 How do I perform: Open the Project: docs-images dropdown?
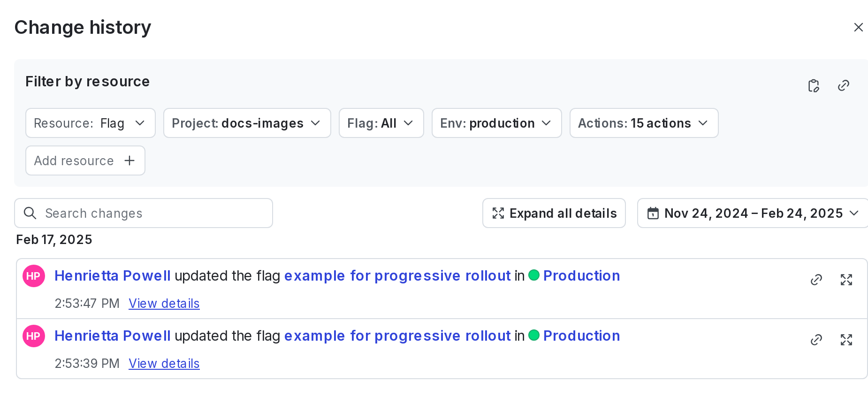coord(247,123)
